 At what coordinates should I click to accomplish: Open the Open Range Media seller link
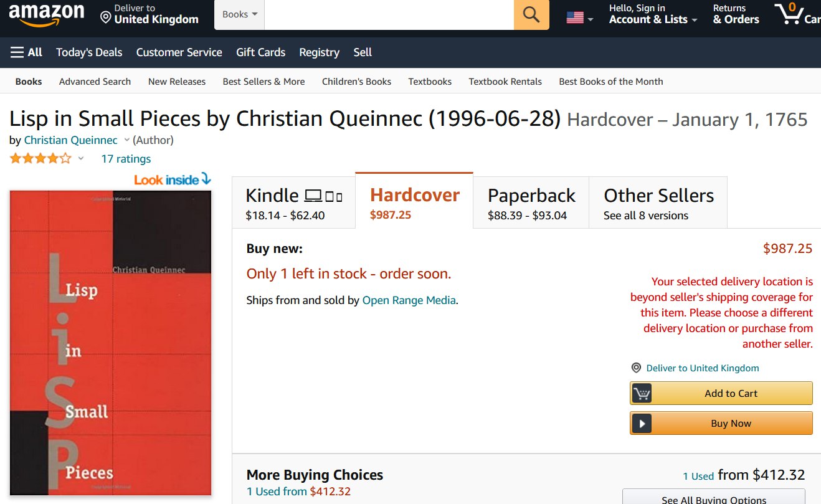(409, 300)
